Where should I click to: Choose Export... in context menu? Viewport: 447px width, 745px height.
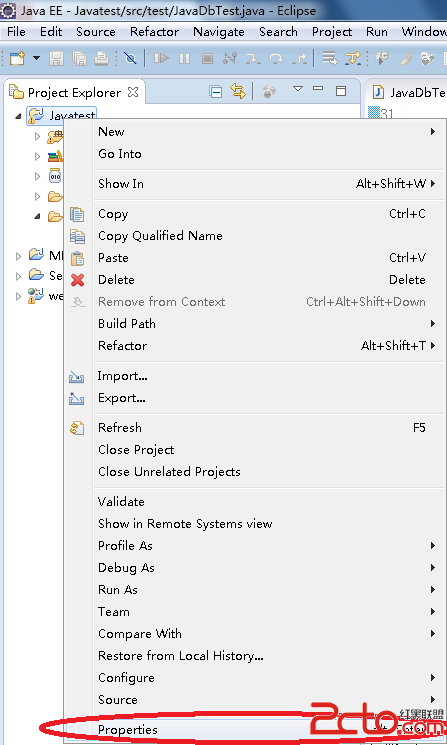coord(254,398)
